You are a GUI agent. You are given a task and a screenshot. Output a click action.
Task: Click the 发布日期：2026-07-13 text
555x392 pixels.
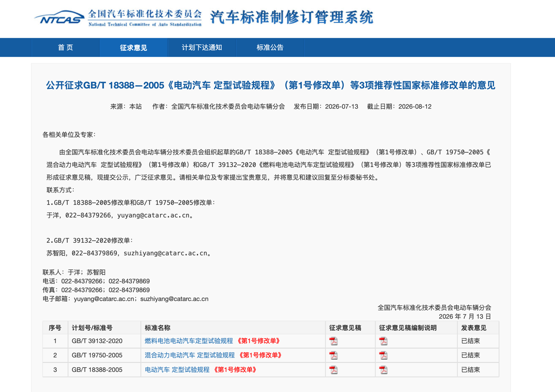pos(326,106)
